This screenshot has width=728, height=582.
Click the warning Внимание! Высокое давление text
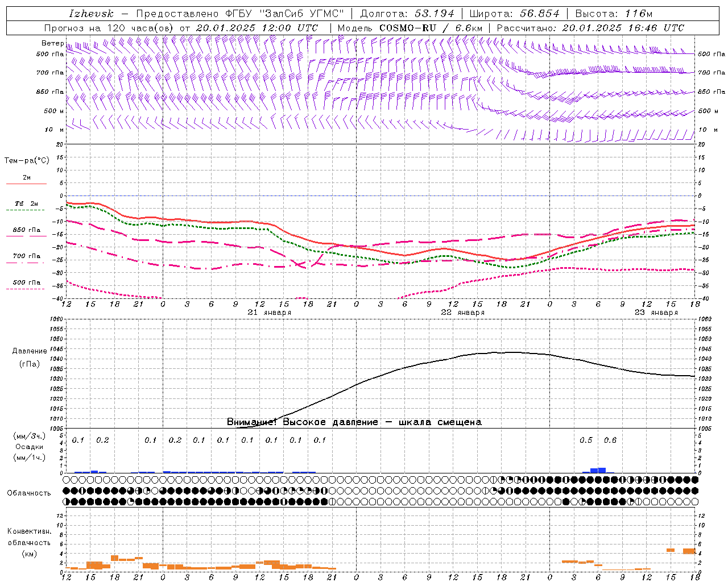(302, 422)
